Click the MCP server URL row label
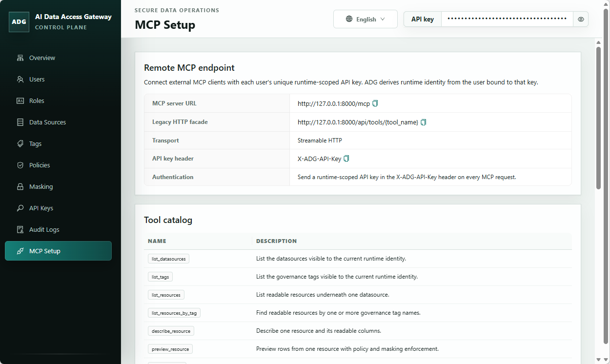Viewport: 610px width, 364px height. pyautogui.click(x=174, y=103)
